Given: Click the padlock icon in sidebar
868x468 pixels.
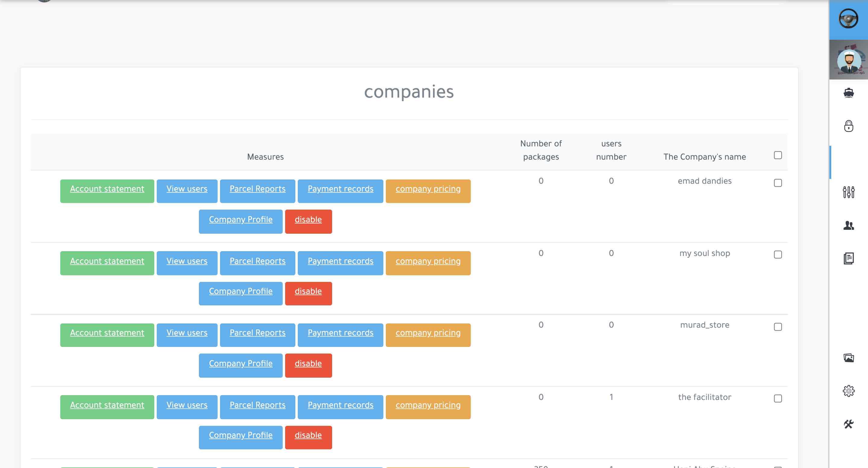Looking at the screenshot, I should (x=848, y=126).
